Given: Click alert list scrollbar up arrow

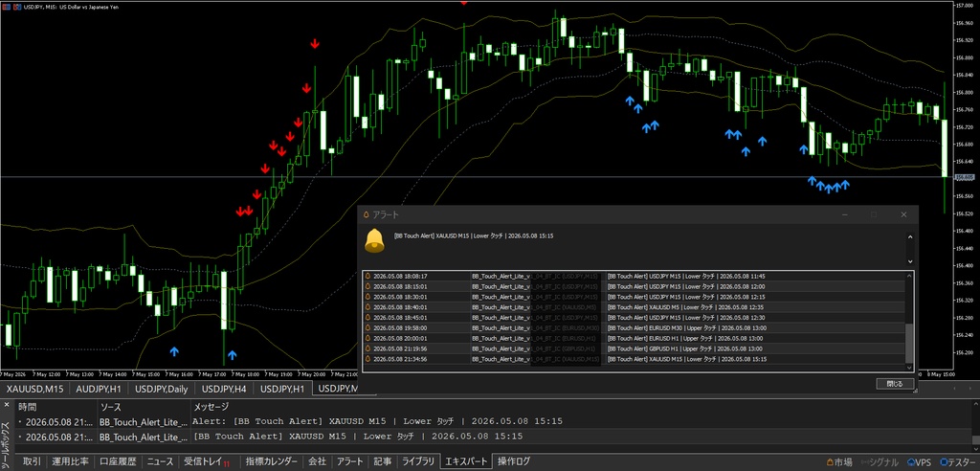Looking at the screenshot, I should 909,275.
